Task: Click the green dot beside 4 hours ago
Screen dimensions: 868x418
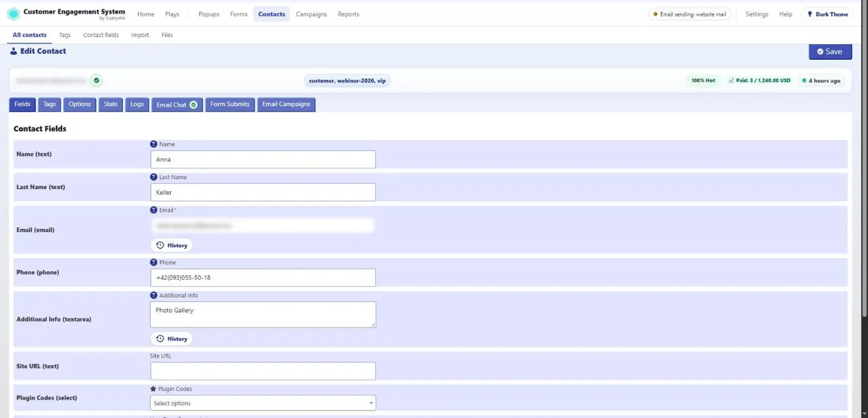Action: 804,81
